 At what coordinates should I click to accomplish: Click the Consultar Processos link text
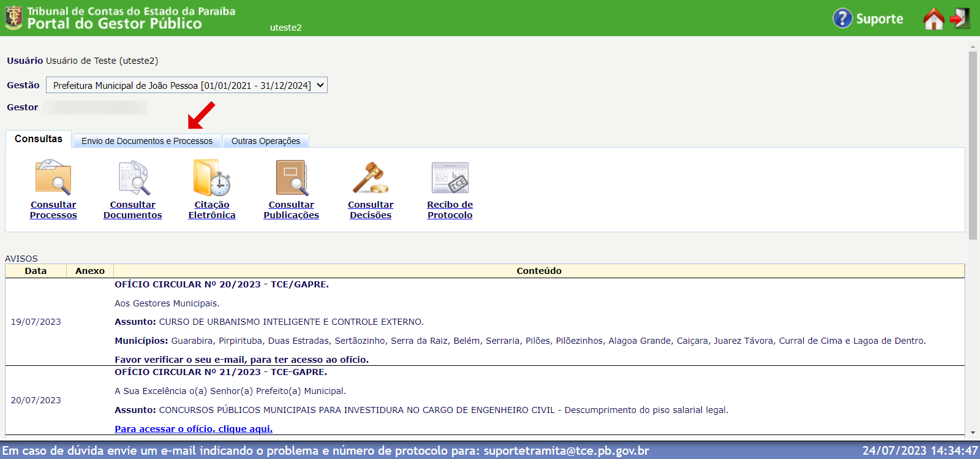coord(53,210)
